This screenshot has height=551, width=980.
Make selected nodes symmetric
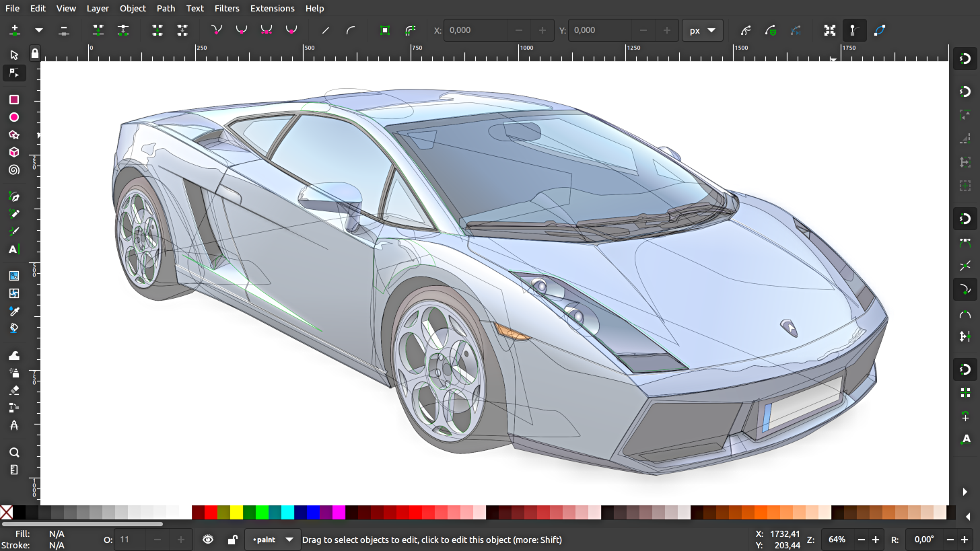[x=267, y=30]
